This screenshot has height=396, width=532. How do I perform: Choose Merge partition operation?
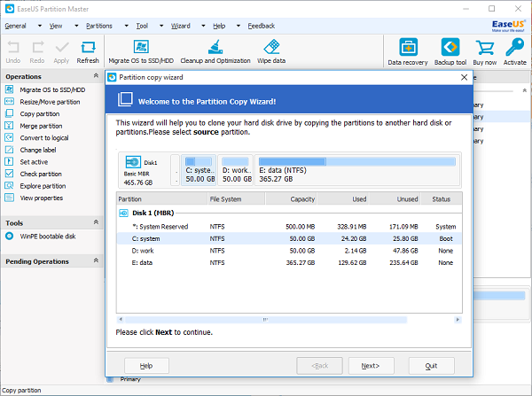click(x=41, y=126)
